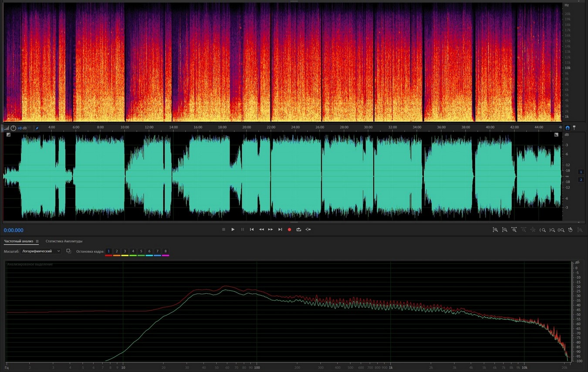Click Zoom In at In Point icon
588x372 pixels.
coord(543,230)
